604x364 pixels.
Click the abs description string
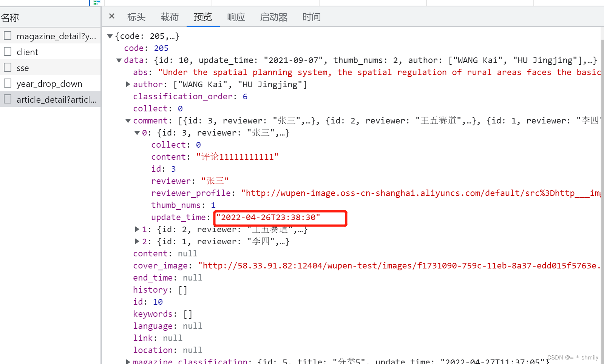[x=379, y=72]
